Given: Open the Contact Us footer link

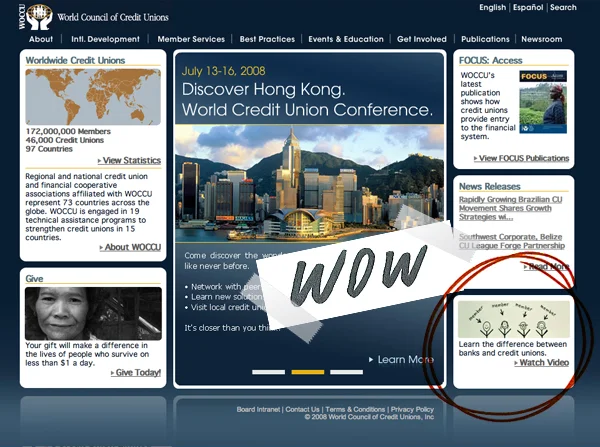Looking at the screenshot, I should pos(302,409).
